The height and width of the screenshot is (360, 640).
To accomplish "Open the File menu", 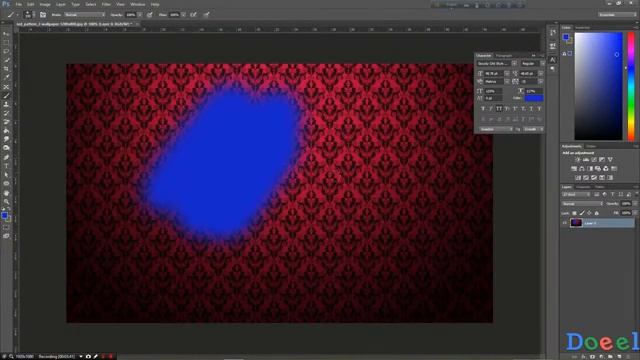I will (x=19, y=4).
